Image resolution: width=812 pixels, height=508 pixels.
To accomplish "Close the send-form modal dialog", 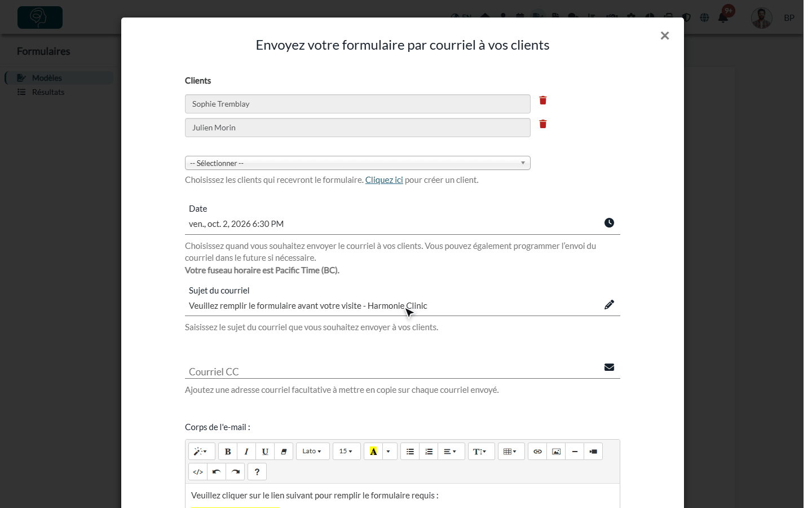I will [665, 36].
